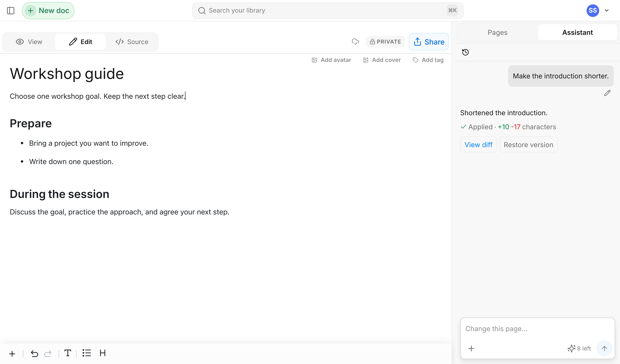Apply heading format H tool
The height and width of the screenshot is (364, 620).
[103, 353]
